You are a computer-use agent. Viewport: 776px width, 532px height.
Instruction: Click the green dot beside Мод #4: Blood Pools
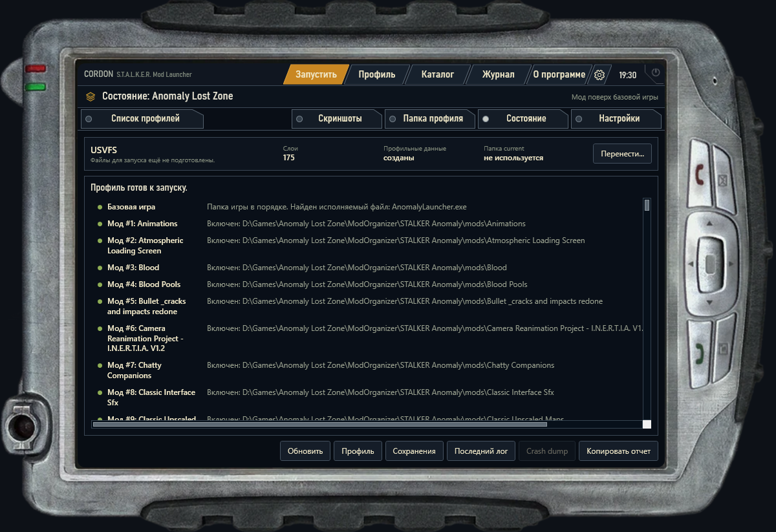[x=100, y=284]
